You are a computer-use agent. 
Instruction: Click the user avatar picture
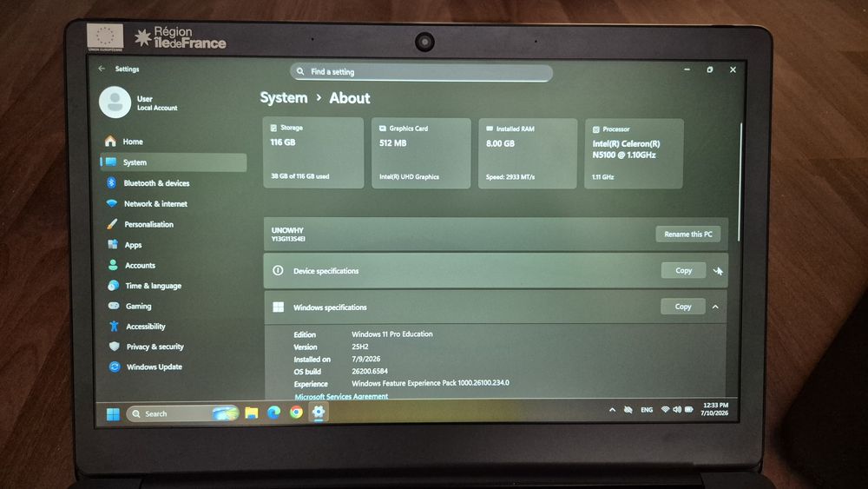tap(115, 102)
